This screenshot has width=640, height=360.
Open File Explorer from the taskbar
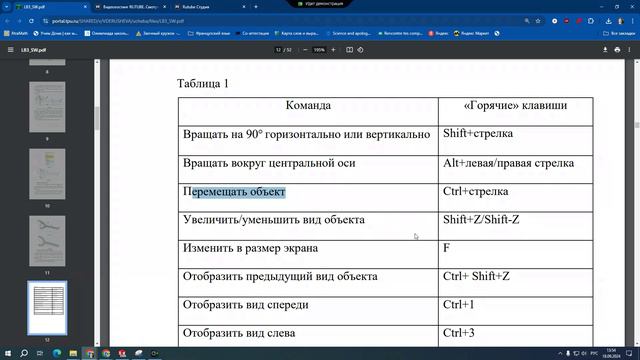click(73, 353)
